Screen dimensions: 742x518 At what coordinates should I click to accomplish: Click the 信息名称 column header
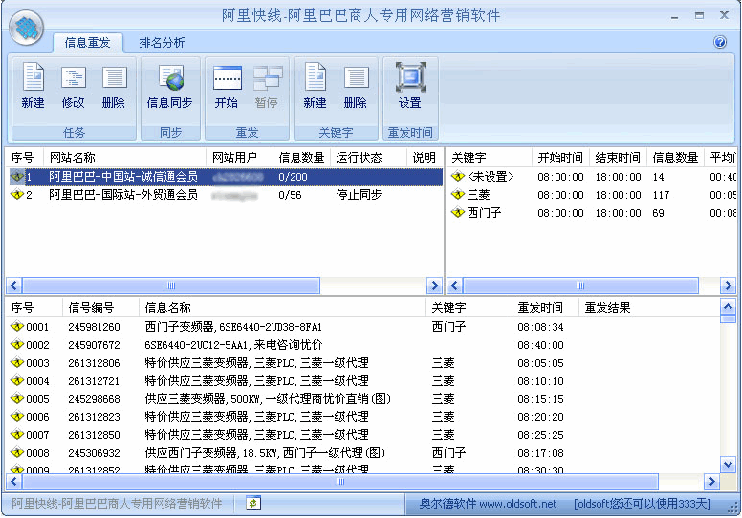[283, 307]
